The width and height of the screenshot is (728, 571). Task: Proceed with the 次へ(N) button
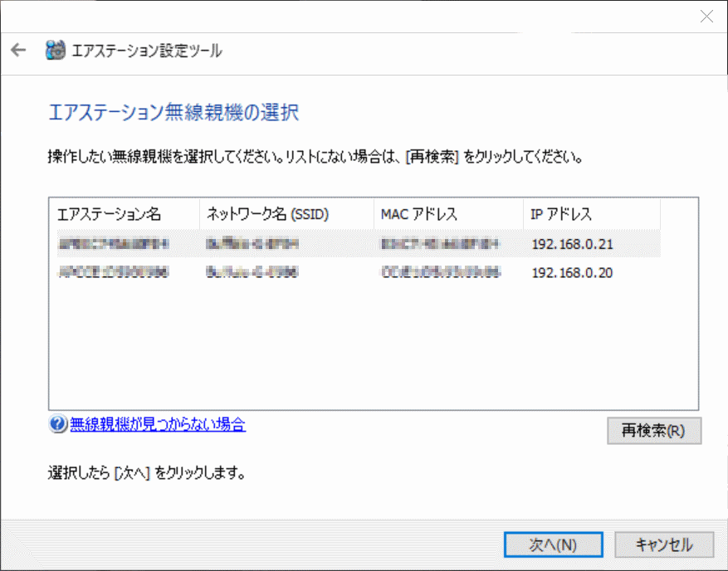click(x=553, y=544)
